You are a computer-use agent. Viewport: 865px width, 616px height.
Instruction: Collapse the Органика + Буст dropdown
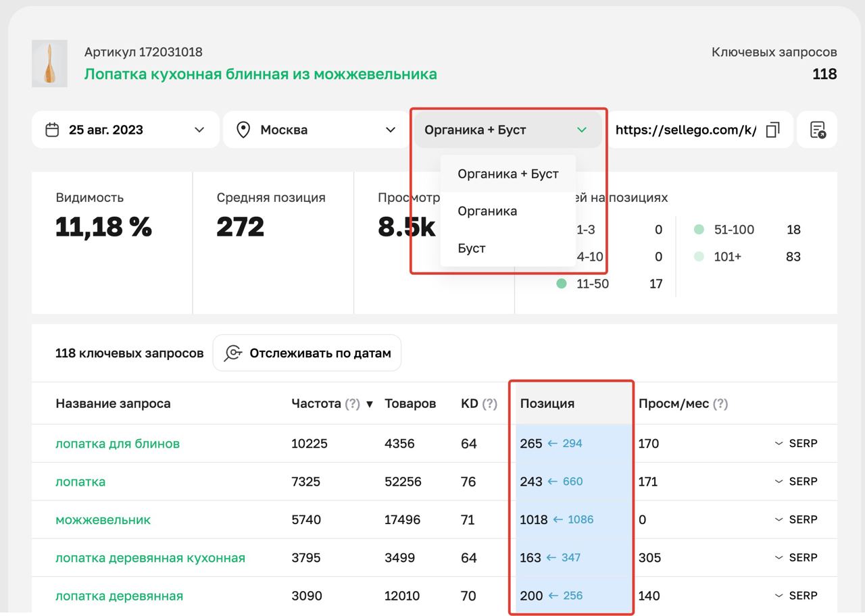581,130
